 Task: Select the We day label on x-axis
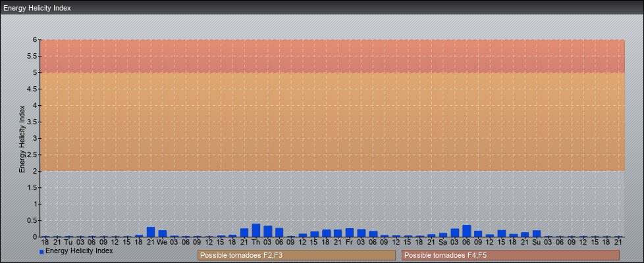click(162, 242)
